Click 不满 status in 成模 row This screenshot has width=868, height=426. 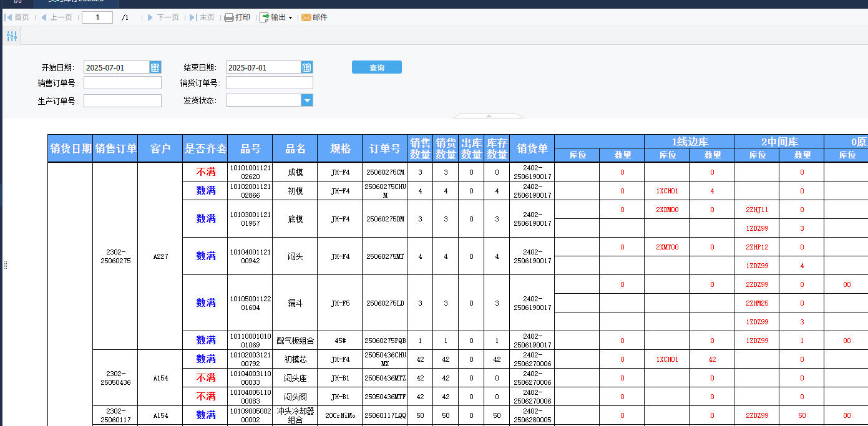206,172
